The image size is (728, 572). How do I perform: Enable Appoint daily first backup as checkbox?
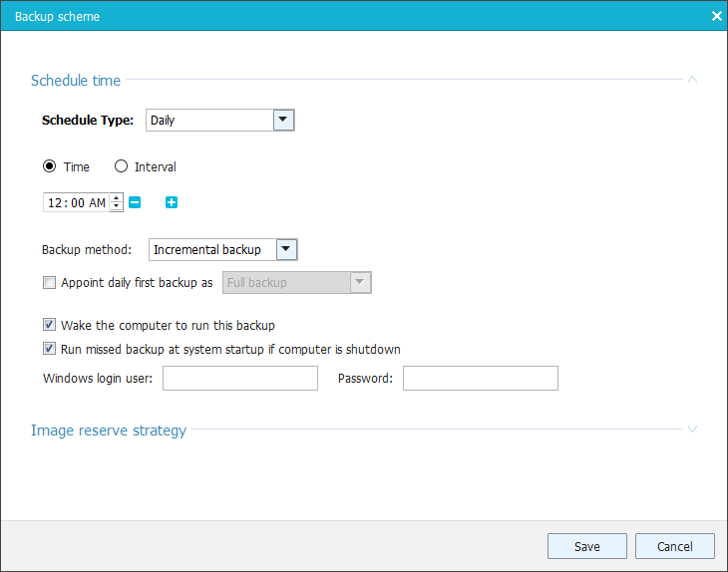pos(50,283)
